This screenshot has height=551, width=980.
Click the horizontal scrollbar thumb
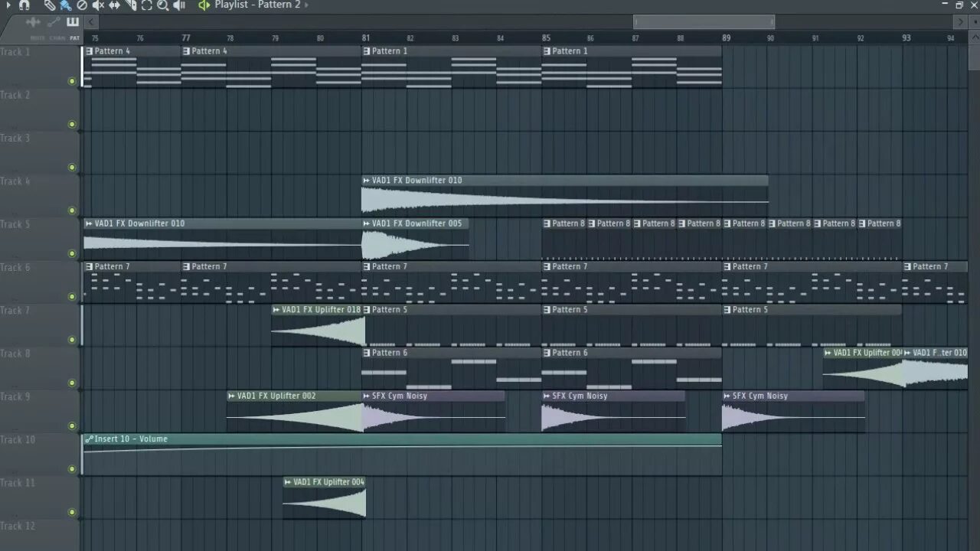704,22
